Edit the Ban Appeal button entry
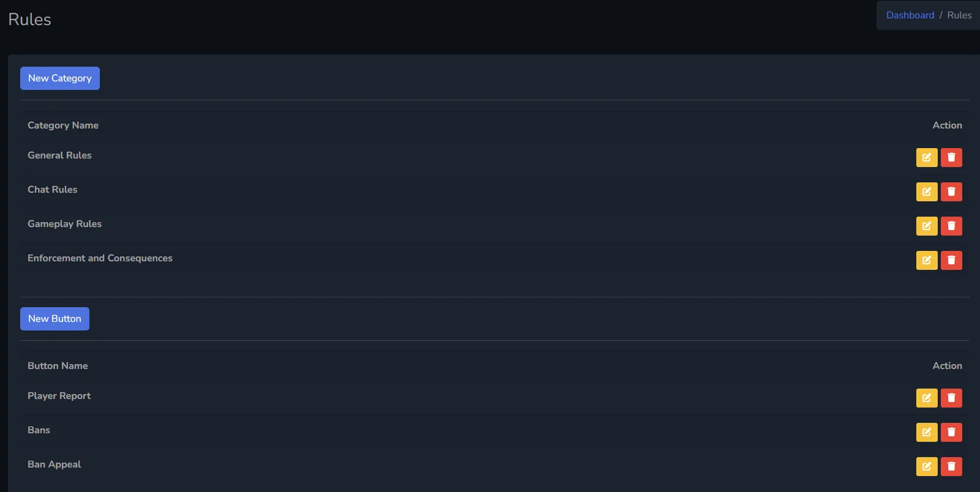The height and width of the screenshot is (492, 980). point(927,466)
